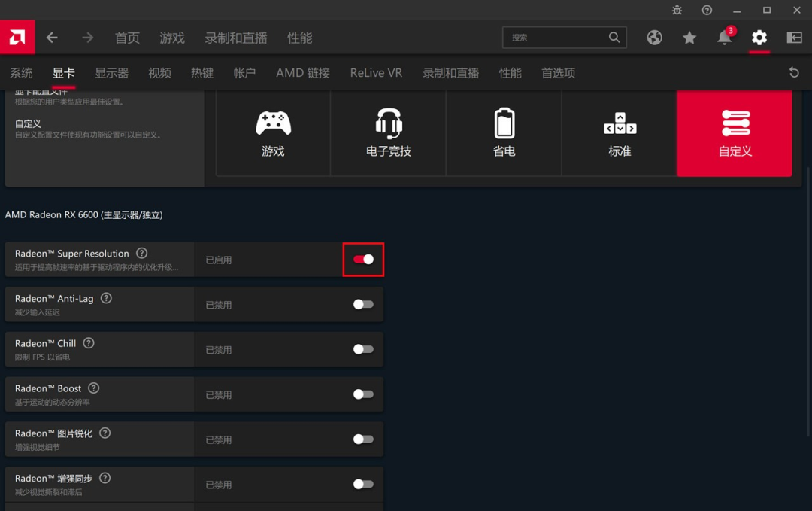Click the search magnifier icon
Viewport: 812px width, 511px height.
click(614, 38)
